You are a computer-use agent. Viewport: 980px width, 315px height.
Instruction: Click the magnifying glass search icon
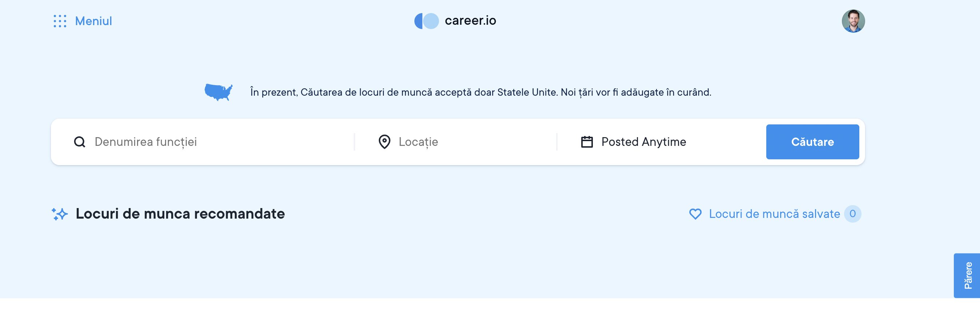click(80, 142)
